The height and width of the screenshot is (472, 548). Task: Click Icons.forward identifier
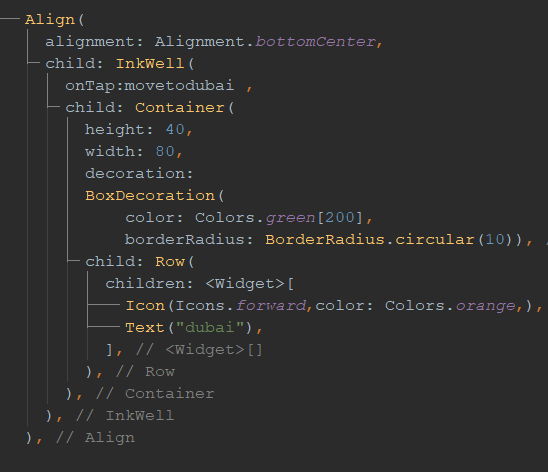[x=241, y=306]
